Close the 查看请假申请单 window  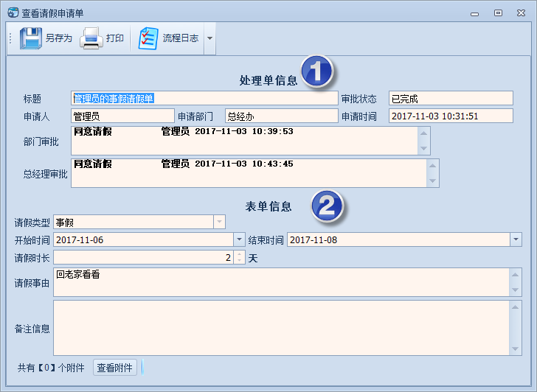point(521,13)
